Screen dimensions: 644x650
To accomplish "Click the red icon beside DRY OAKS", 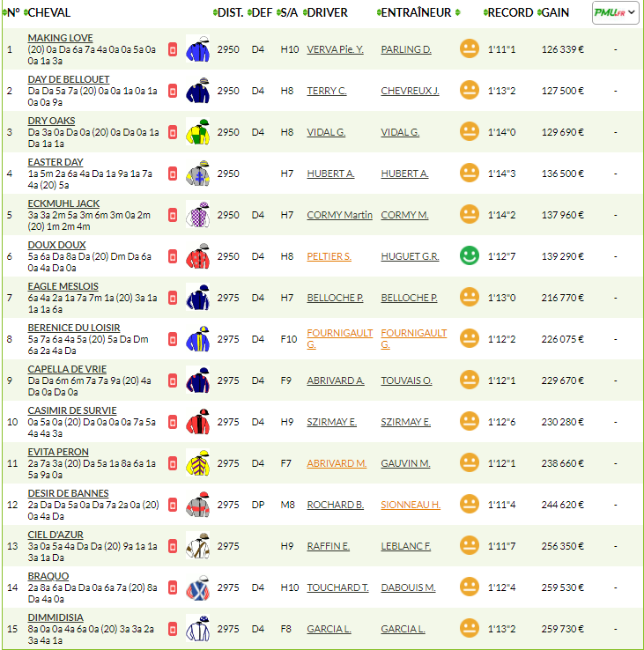I will click(x=173, y=132).
